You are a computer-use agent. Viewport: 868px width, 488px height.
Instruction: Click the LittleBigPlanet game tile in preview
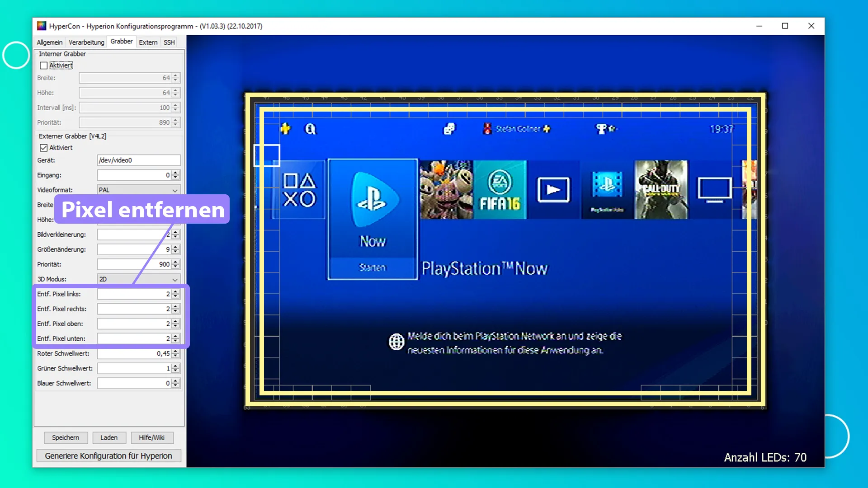click(x=446, y=189)
